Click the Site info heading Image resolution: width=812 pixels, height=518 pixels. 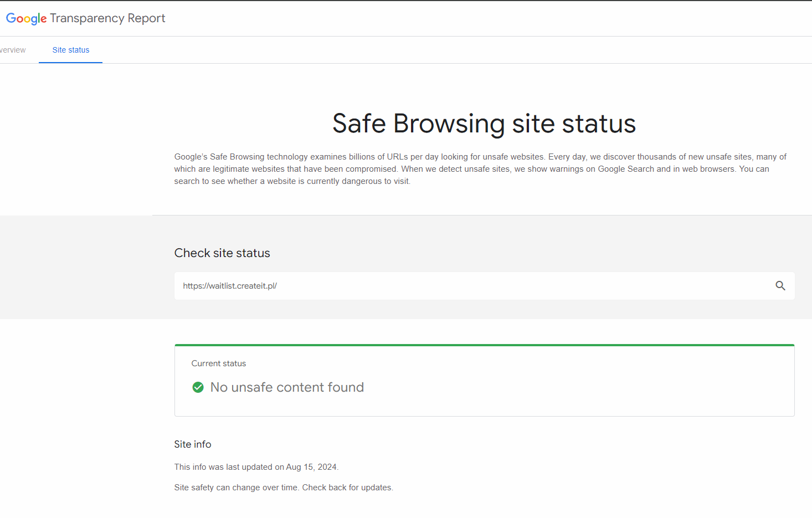click(x=192, y=444)
